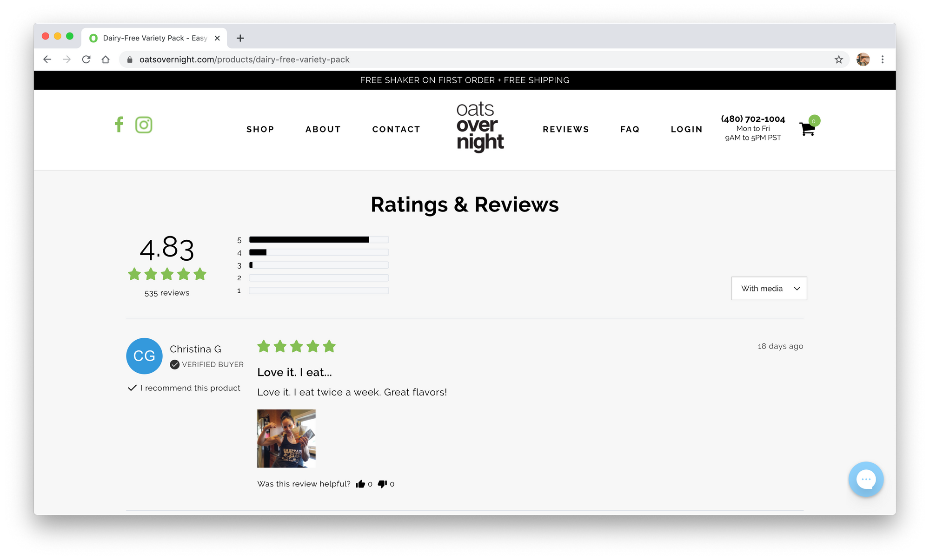Open the Facebook page icon
Screen dimensions: 930x560
(119, 125)
